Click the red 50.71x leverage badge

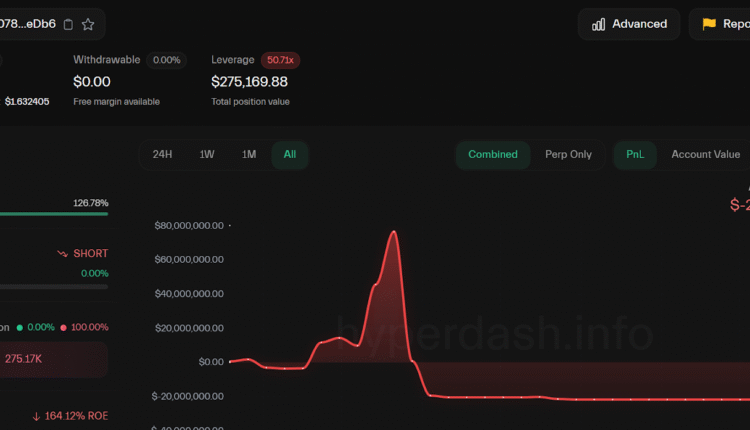[280, 60]
